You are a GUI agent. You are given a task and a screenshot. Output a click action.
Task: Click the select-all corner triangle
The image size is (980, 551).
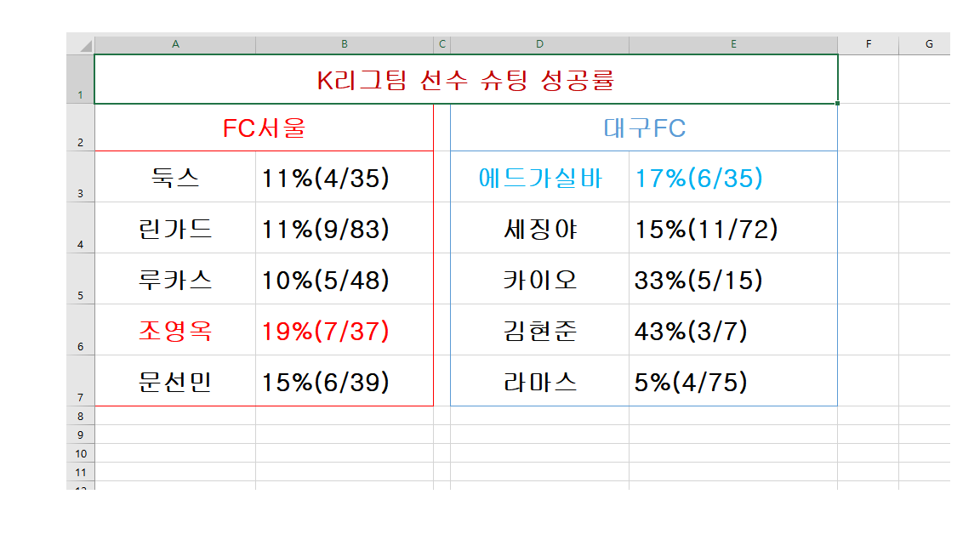[86, 45]
